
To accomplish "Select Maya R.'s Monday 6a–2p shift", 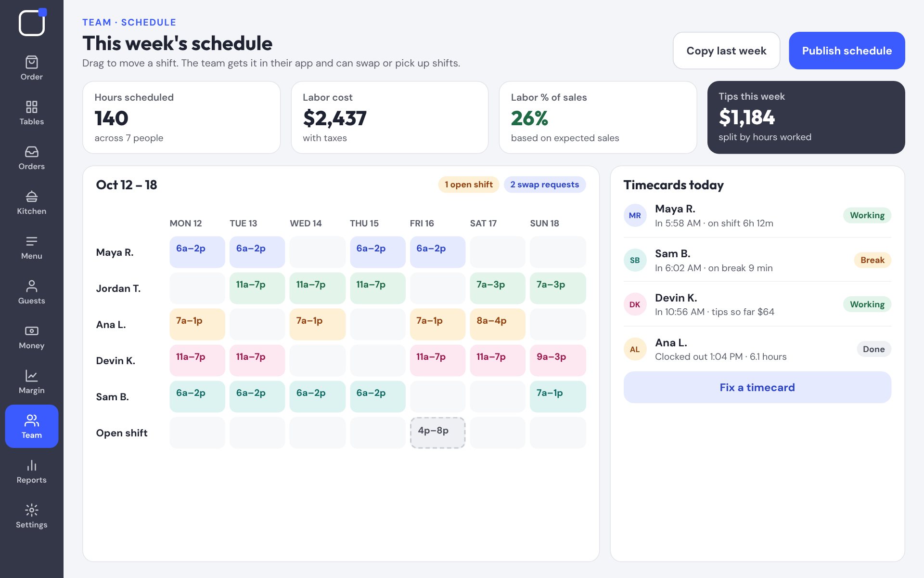I will tap(197, 252).
